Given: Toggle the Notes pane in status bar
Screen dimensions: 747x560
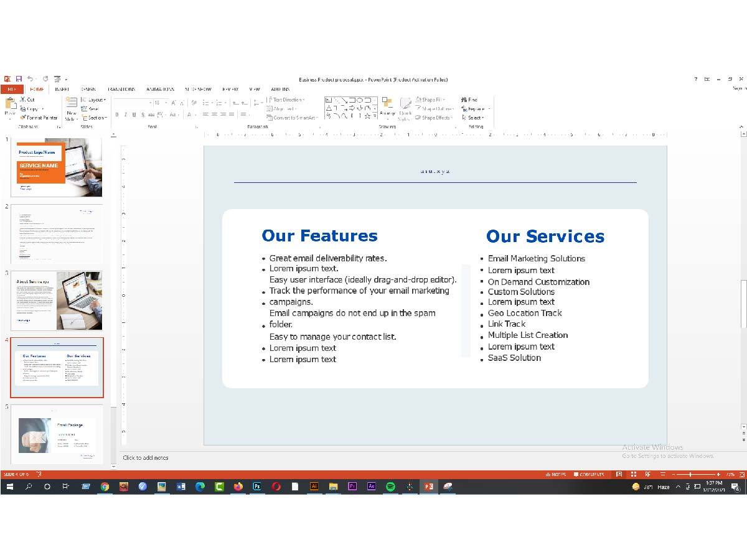Looking at the screenshot, I should tap(555, 474).
